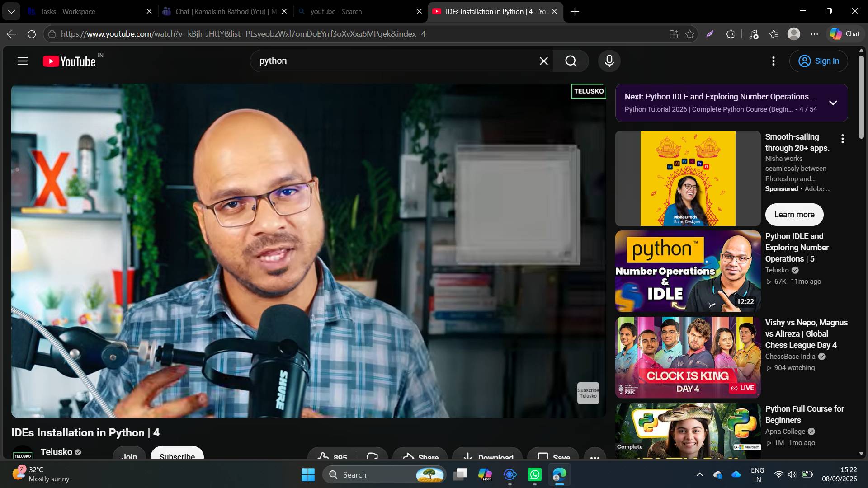The height and width of the screenshot is (488, 868).
Task: Expand the playlist panel chevron
Action: [833, 103]
